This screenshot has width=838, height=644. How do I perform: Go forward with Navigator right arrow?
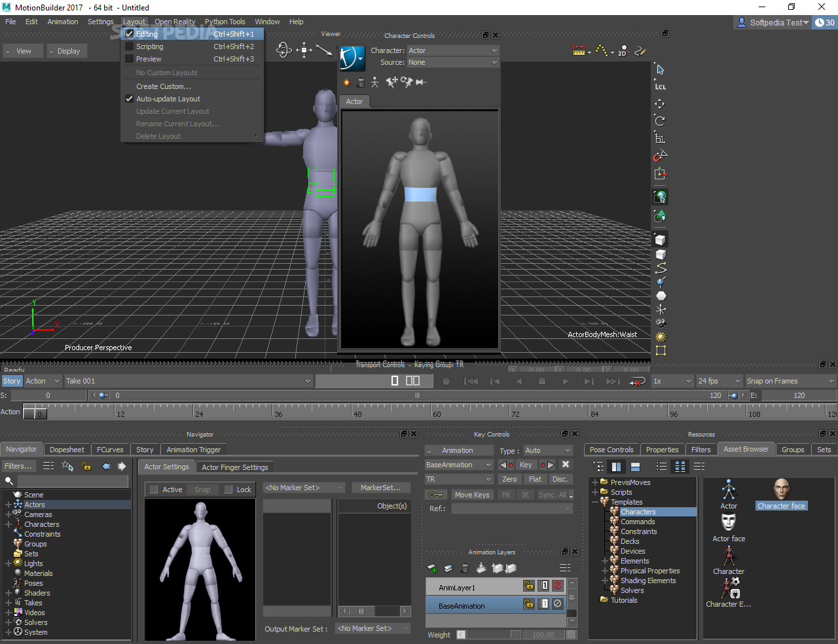122,466
